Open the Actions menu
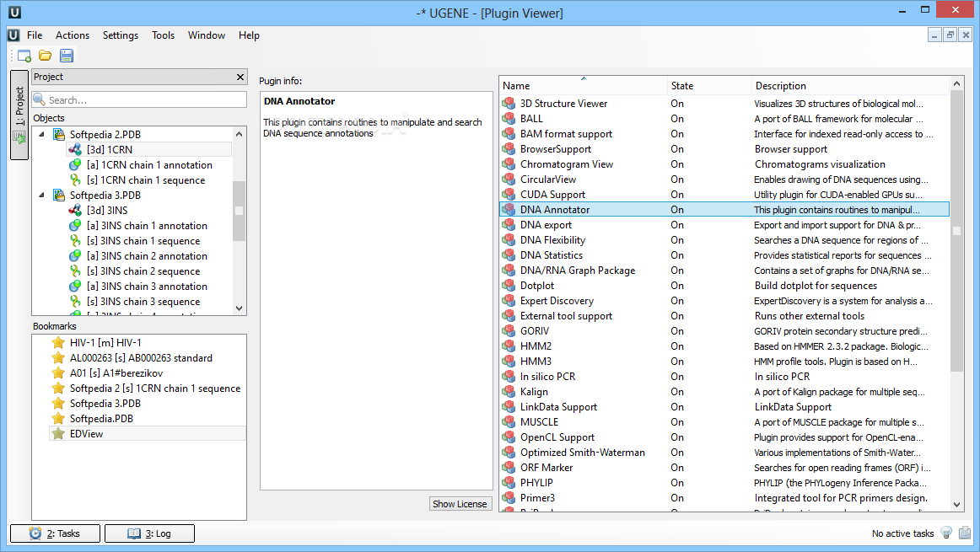The height and width of the screenshot is (552, 980). (x=73, y=35)
